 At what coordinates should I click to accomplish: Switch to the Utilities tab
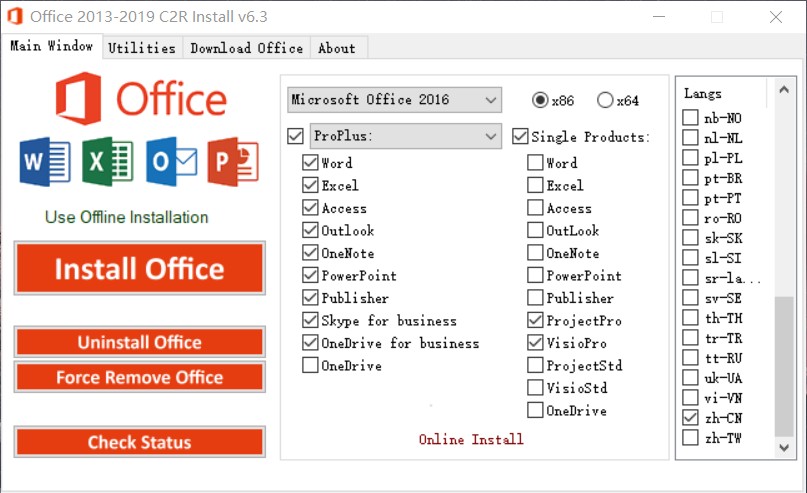142,48
